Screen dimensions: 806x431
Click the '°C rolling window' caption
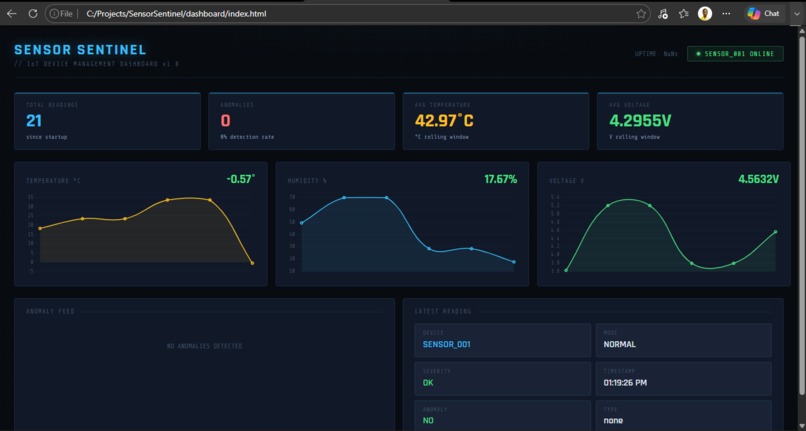442,137
